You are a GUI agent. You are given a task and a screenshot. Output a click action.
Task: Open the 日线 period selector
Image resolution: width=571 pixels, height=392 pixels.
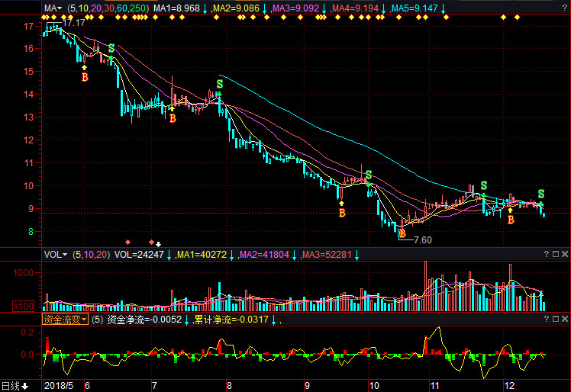tap(14, 386)
